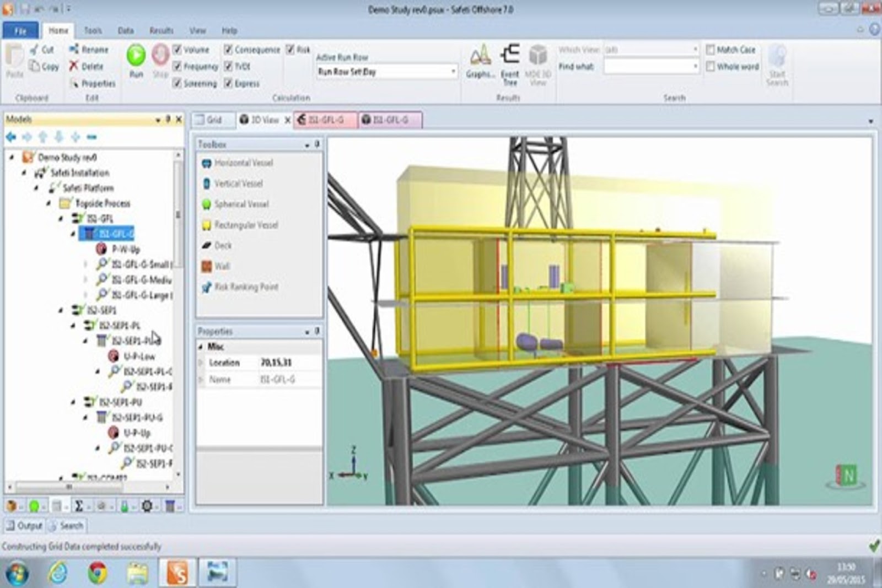
Task: Click the Paste icon
Action: [14, 61]
